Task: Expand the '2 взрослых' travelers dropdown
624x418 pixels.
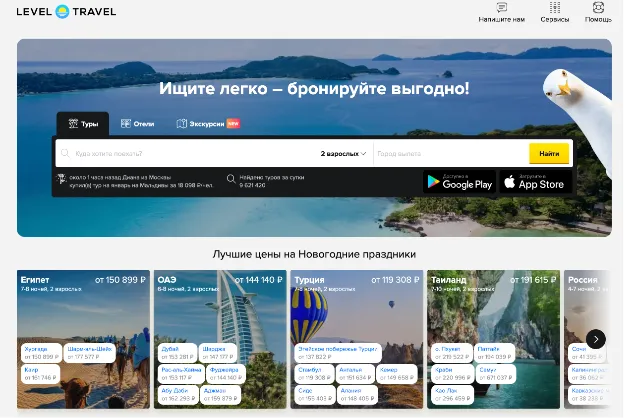Action: (x=343, y=154)
